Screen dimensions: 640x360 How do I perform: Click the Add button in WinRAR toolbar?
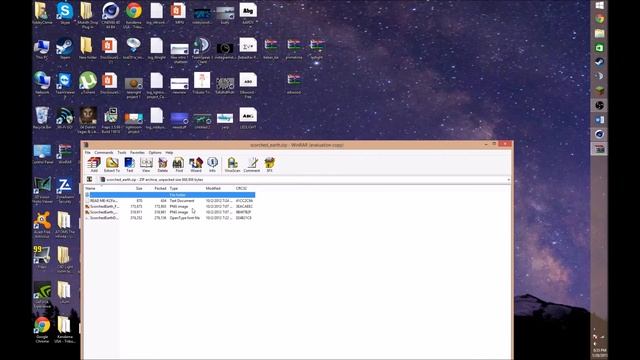coord(94,164)
